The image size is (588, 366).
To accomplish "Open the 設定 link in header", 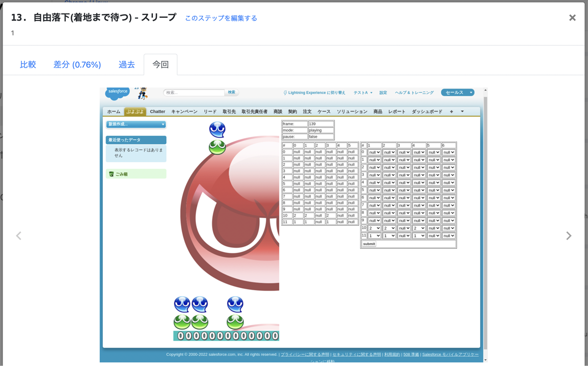I will 383,93.
